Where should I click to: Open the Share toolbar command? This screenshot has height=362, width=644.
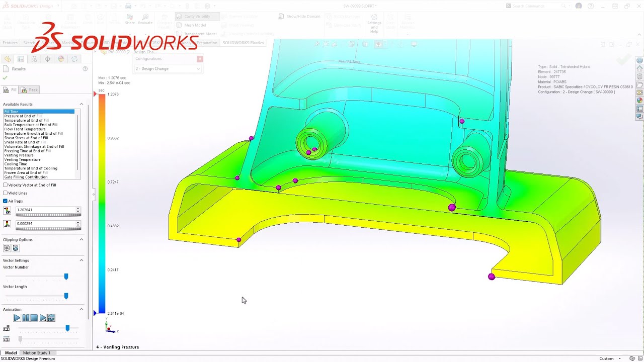pos(130,19)
